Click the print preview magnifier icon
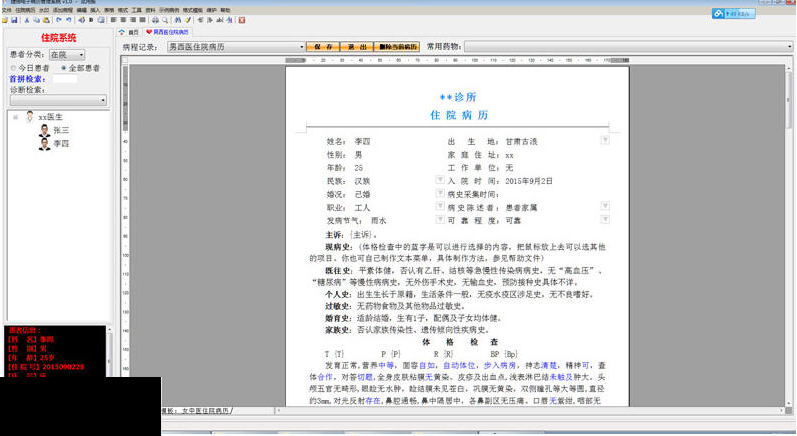This screenshot has width=797, height=436. click(x=165, y=20)
